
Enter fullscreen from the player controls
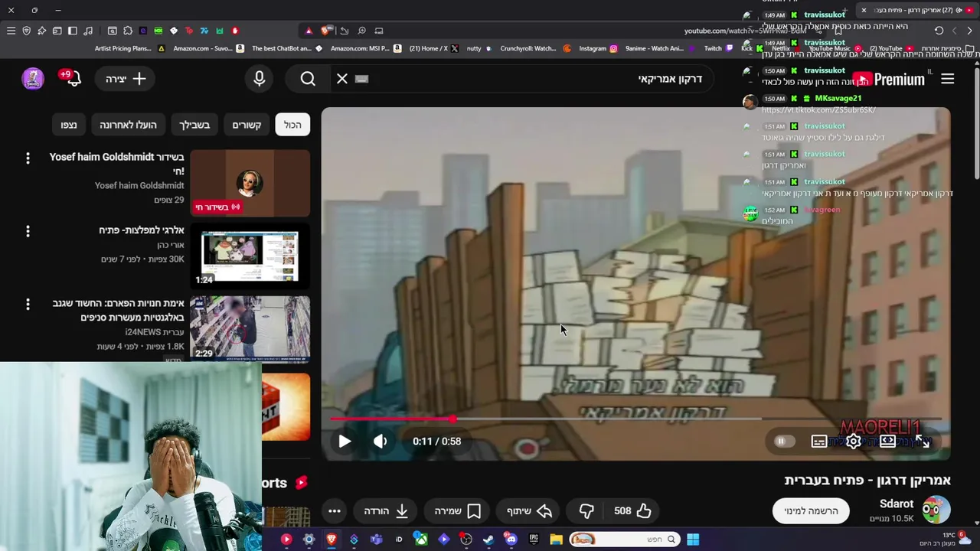pos(922,442)
